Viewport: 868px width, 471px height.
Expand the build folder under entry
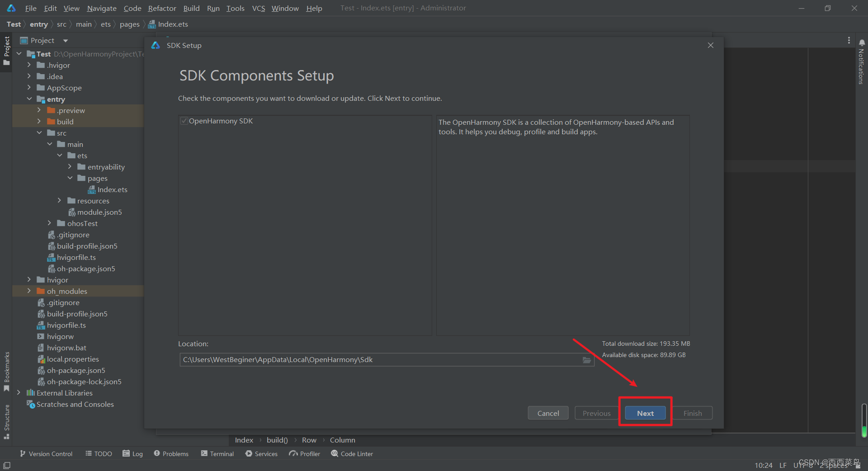tap(39, 122)
